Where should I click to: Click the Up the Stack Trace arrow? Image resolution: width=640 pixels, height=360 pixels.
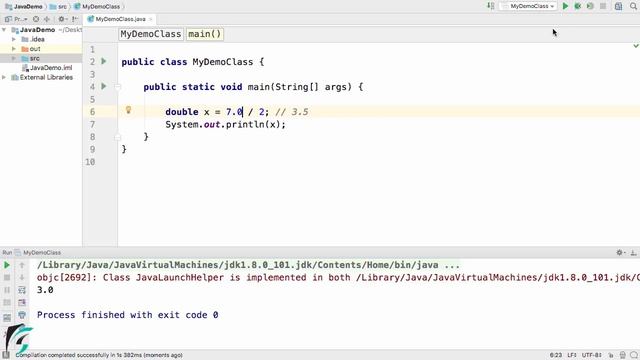coord(22,265)
